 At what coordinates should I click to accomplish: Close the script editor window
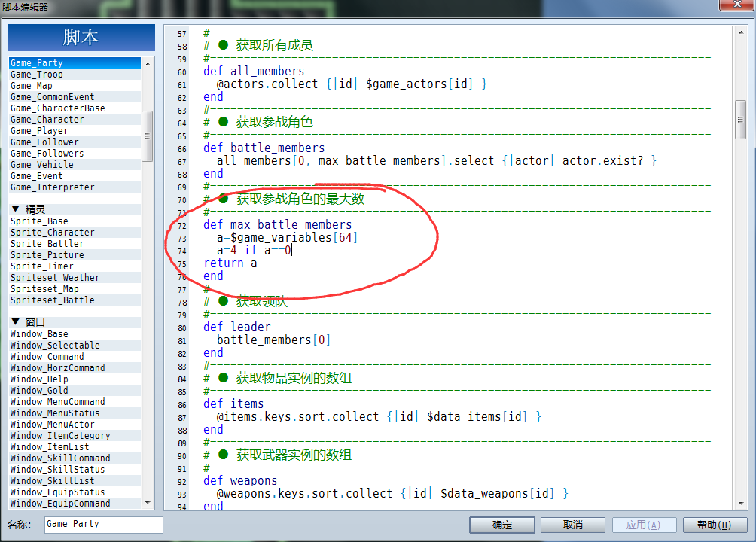click(736, 5)
